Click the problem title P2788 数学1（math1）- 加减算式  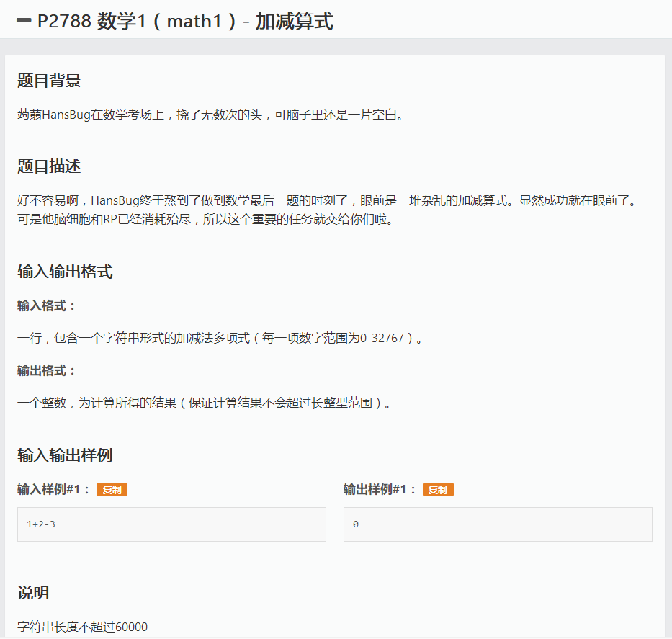coord(185,21)
